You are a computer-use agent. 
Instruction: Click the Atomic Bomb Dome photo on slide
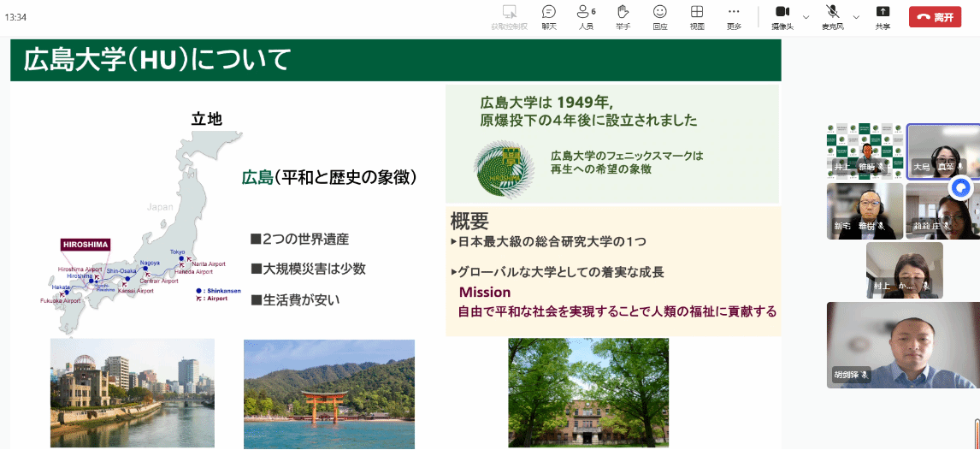point(133,394)
